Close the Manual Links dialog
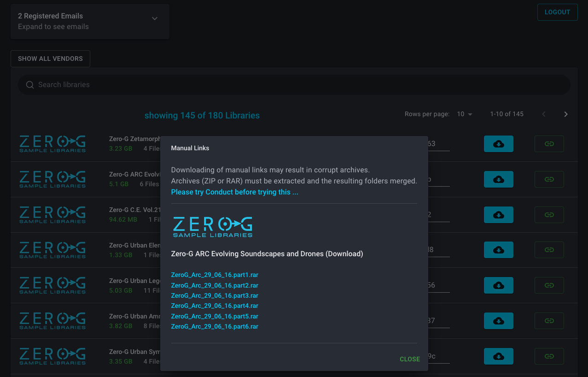This screenshot has width=588, height=377. [x=409, y=359]
